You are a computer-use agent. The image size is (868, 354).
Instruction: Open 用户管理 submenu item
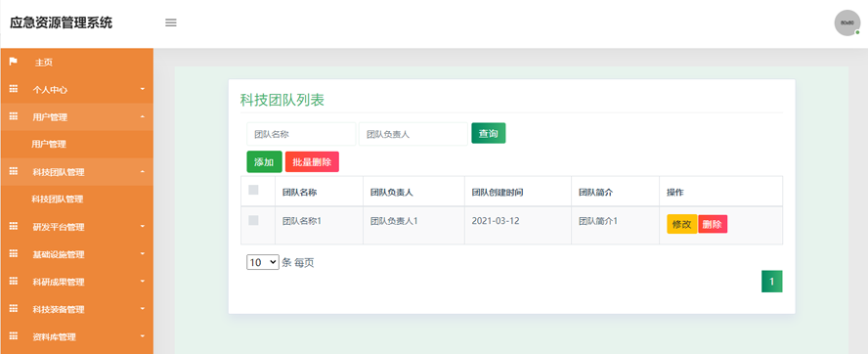49,144
